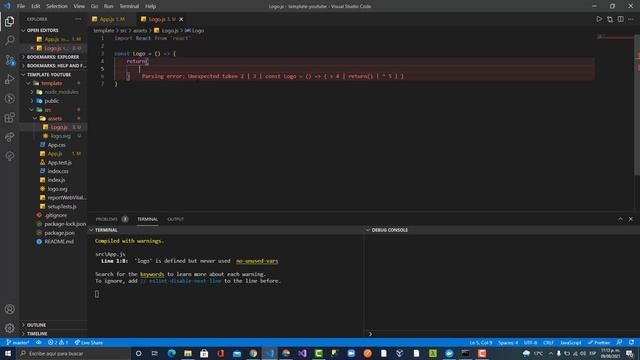Collapse the Open Editors section

42,30
